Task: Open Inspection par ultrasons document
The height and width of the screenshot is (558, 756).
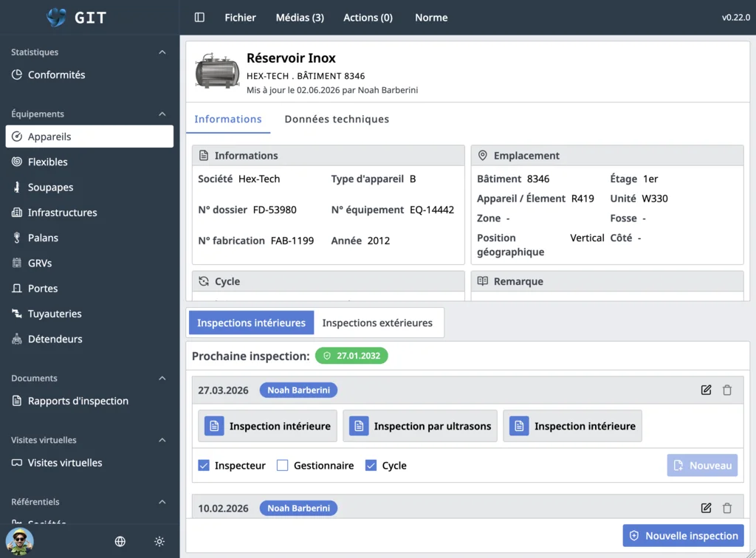Action: tap(420, 426)
